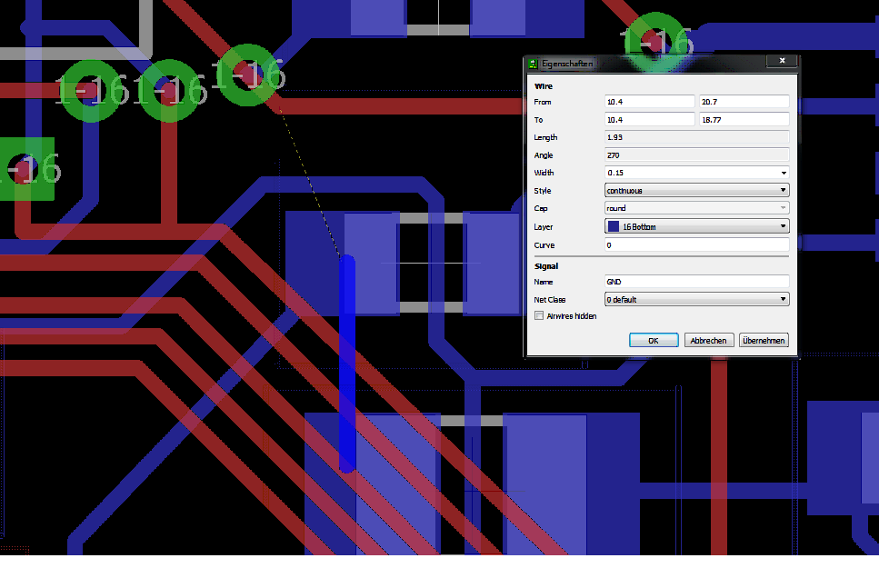This screenshot has height=588, width=879.
Task: Open the Style dropdown set to continuous
Action: pos(697,191)
